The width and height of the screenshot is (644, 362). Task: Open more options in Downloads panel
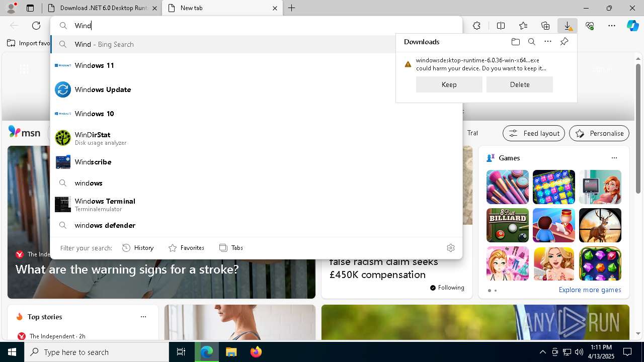pyautogui.click(x=548, y=42)
